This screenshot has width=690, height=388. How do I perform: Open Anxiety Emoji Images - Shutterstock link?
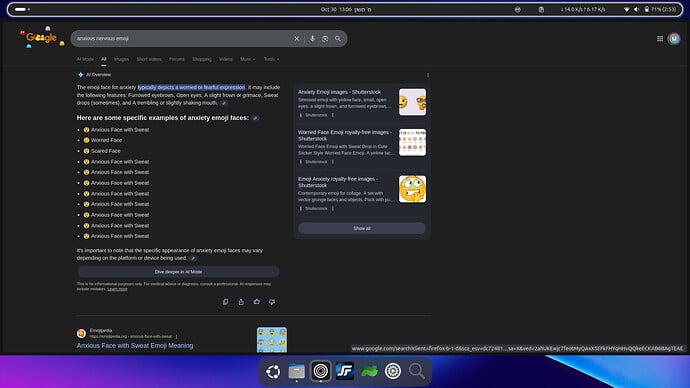pyautogui.click(x=339, y=92)
